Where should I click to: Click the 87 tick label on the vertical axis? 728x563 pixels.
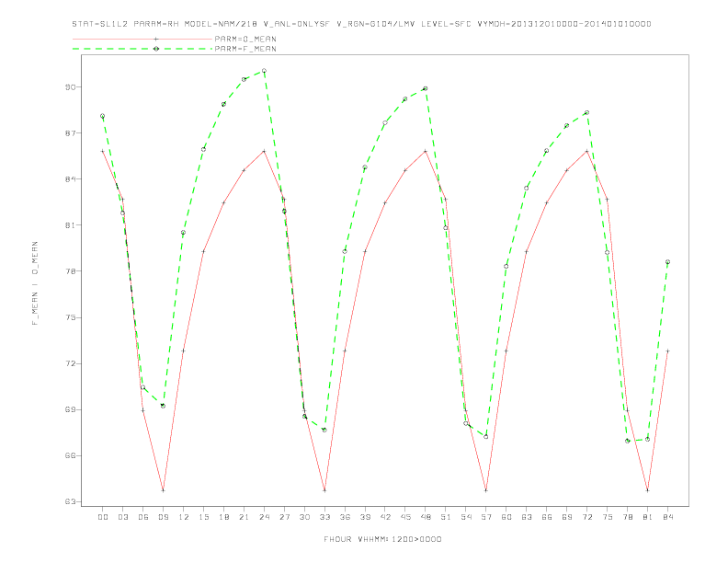click(71, 133)
